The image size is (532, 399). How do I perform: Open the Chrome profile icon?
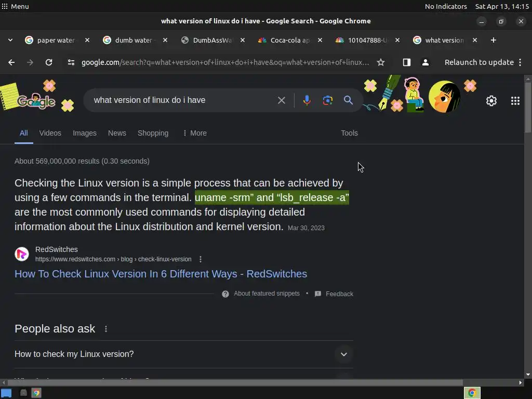425,62
